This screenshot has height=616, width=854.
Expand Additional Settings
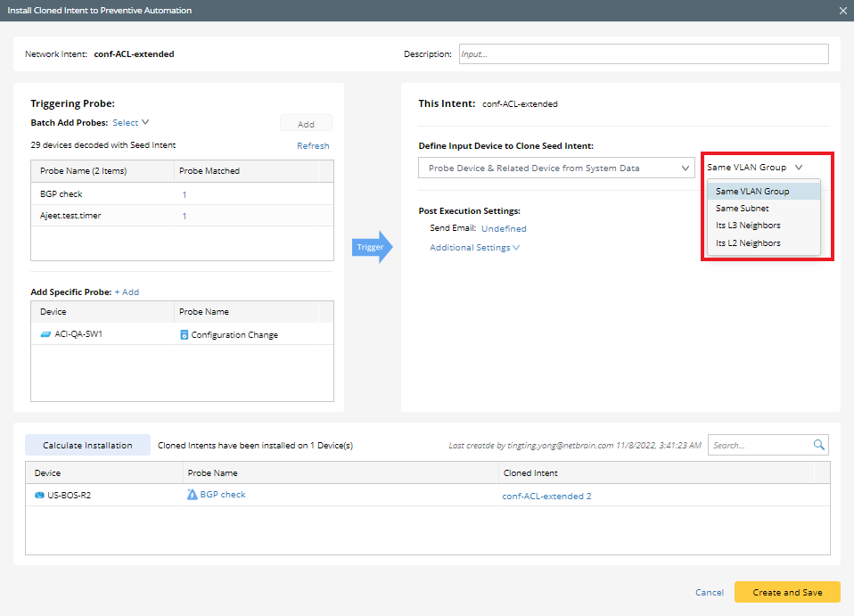[x=474, y=248]
